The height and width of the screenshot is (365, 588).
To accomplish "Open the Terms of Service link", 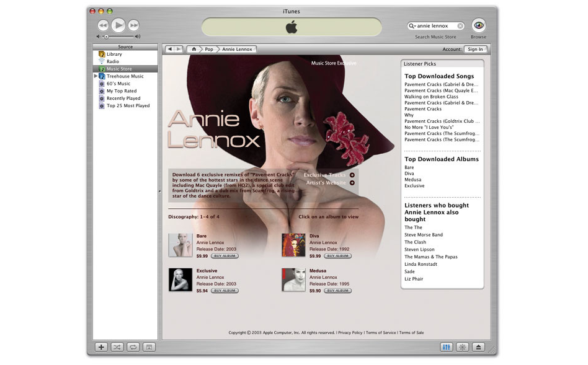I will point(381,333).
